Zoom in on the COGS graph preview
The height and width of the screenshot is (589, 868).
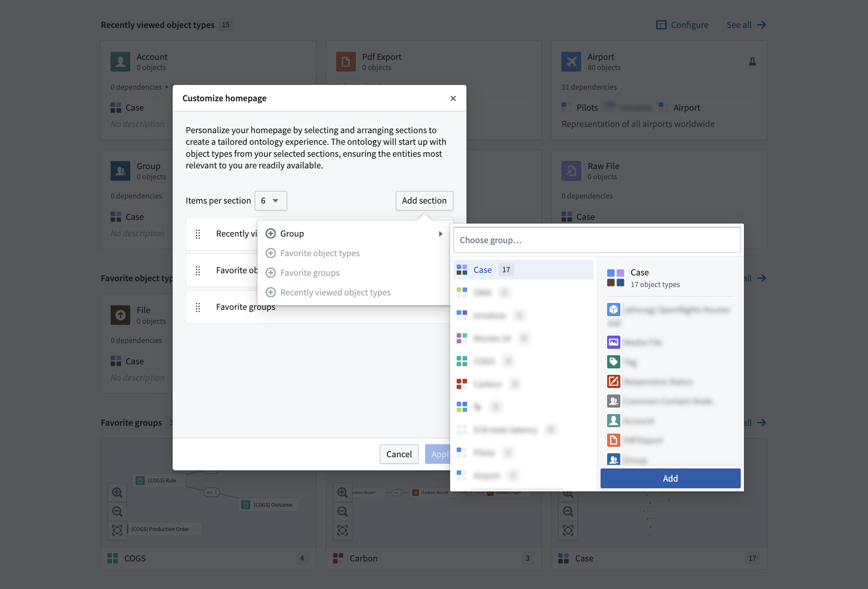[x=117, y=492]
